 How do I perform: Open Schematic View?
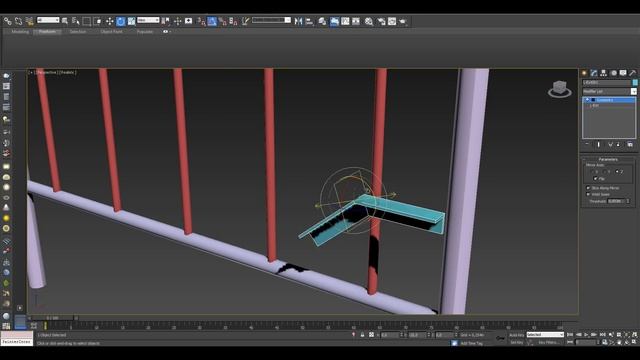[x=356, y=21]
